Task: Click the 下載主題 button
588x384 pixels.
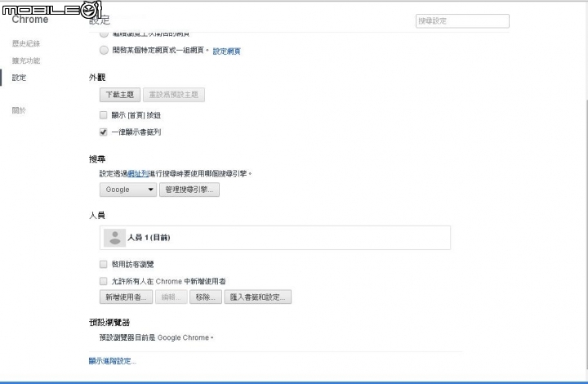Action: (x=120, y=95)
